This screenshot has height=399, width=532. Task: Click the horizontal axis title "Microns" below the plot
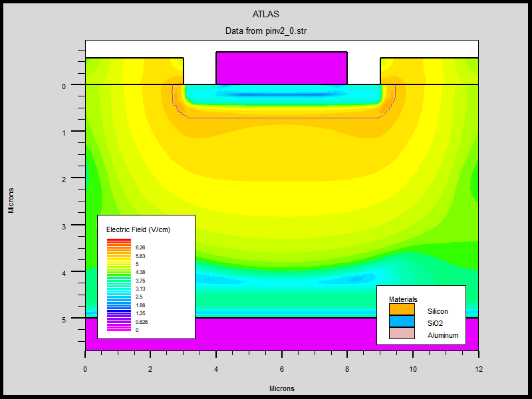click(x=281, y=388)
